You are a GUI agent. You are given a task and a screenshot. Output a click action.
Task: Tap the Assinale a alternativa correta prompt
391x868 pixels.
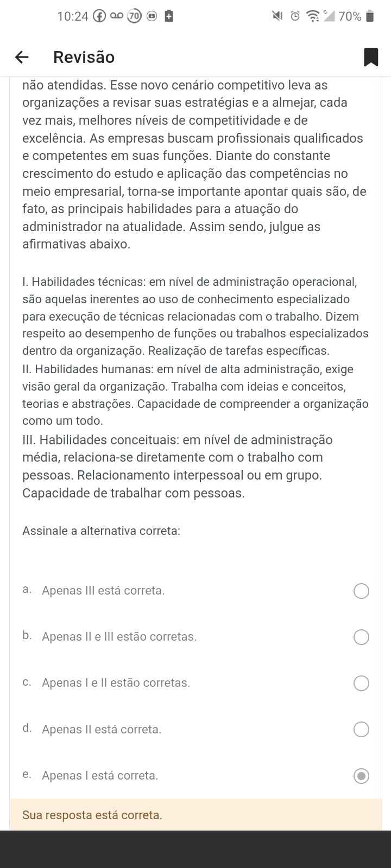coord(101,531)
